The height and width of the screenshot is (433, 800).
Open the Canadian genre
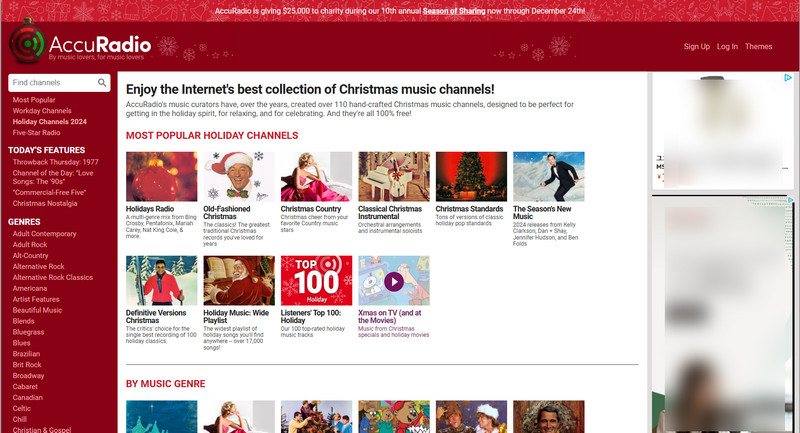click(28, 397)
